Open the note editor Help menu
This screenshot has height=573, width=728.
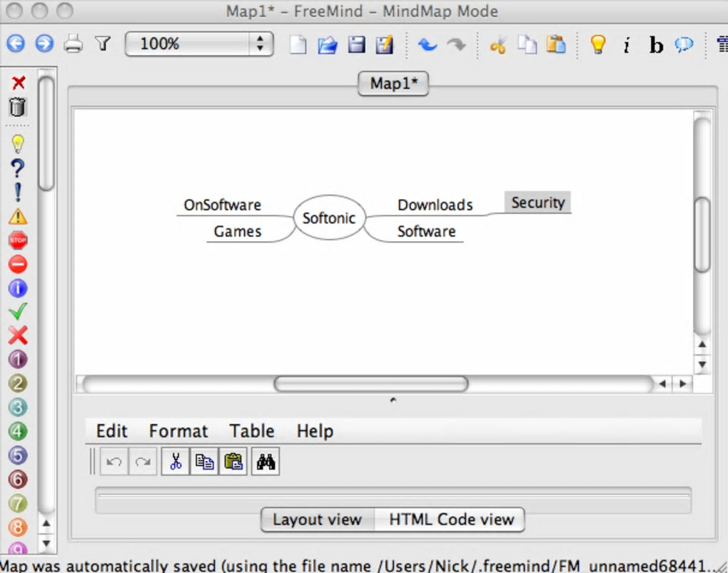(x=315, y=431)
